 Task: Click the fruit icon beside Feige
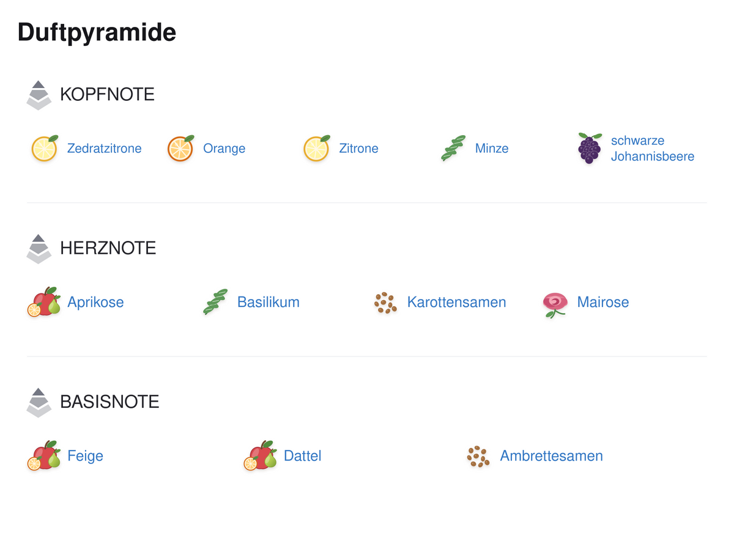click(44, 455)
